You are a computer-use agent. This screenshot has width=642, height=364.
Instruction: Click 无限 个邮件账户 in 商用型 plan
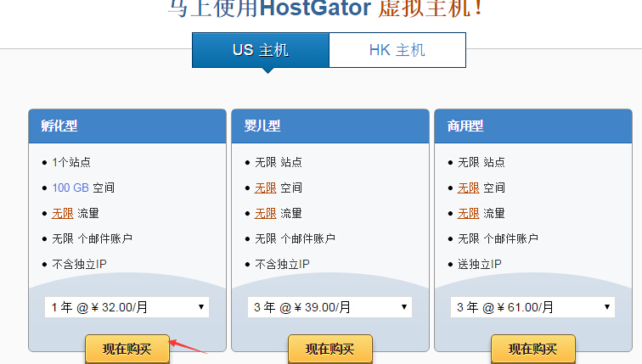pos(498,238)
